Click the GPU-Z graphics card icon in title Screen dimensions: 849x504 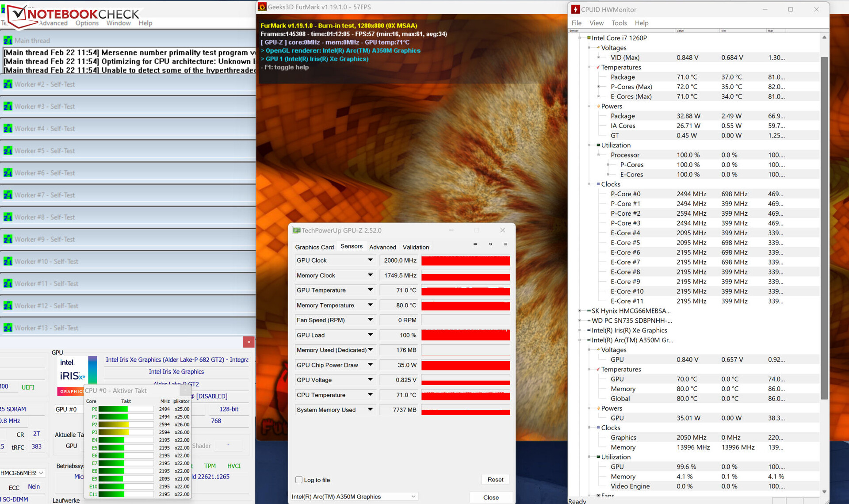(x=296, y=230)
